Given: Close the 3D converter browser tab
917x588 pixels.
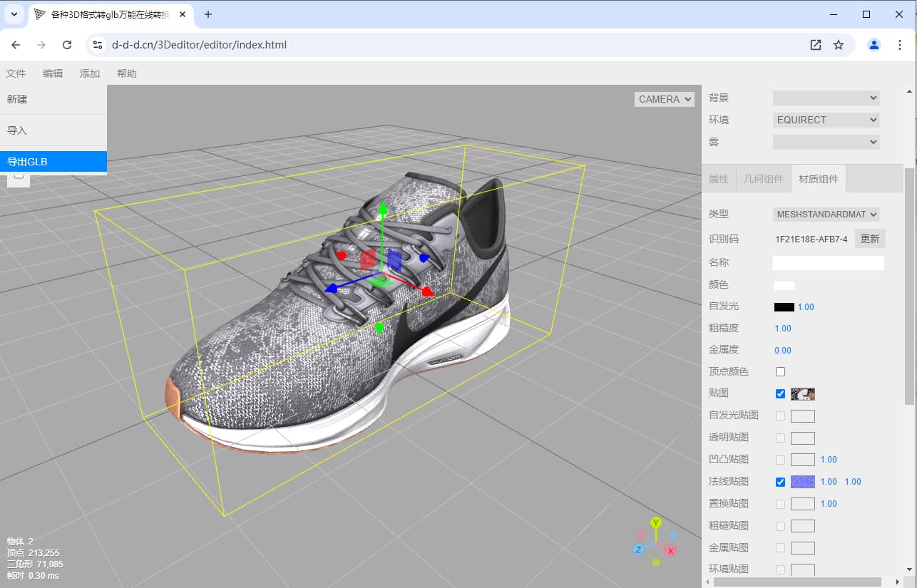Looking at the screenshot, I should [x=182, y=14].
